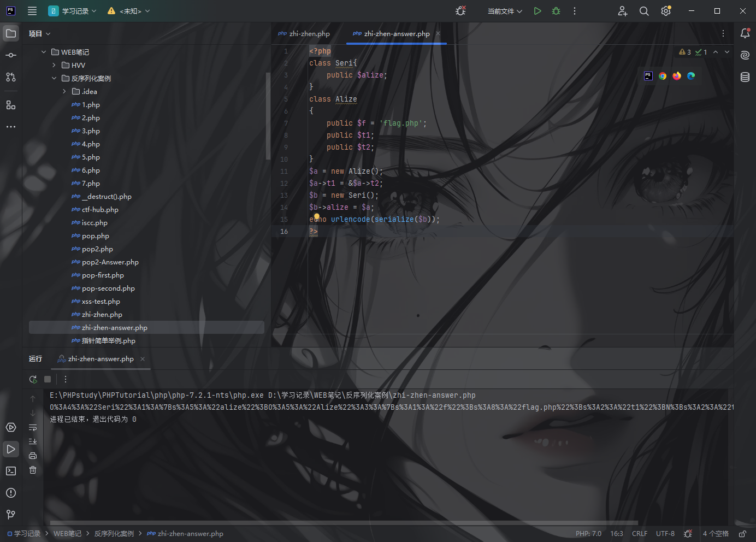Collapse the WEB笔记 folder
This screenshot has width=756, height=542.
(44, 52)
